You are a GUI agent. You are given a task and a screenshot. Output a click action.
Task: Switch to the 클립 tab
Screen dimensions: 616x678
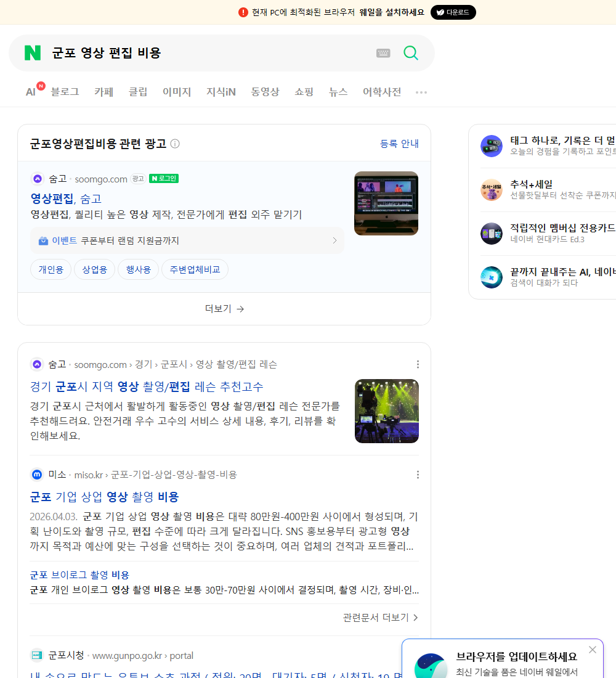138,92
